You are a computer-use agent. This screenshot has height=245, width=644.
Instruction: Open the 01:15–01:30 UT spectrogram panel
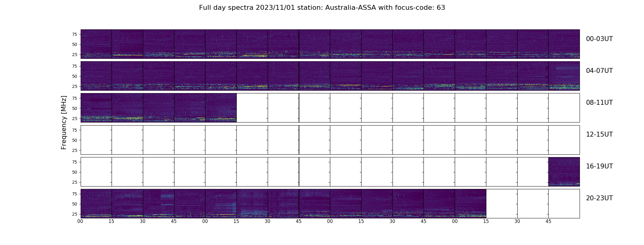pyautogui.click(x=252, y=44)
